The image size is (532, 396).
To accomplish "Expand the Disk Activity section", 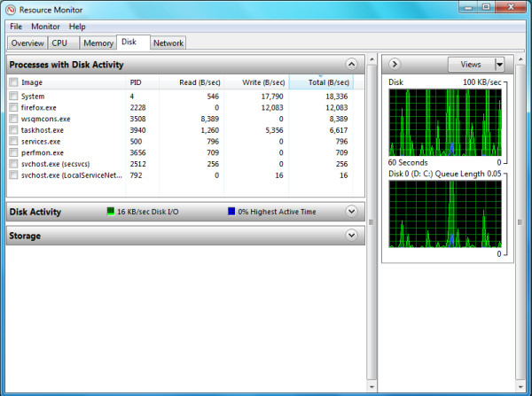I will [351, 211].
